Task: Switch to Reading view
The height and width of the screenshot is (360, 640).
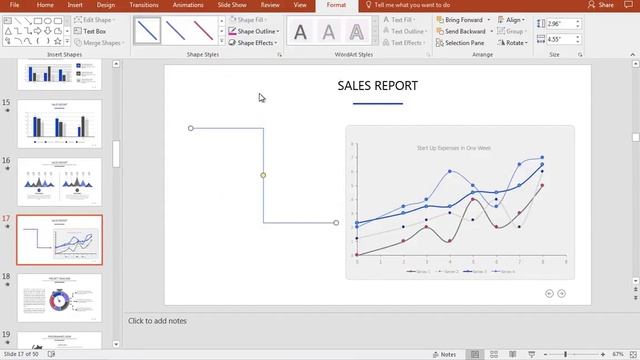Action: [x=513, y=354]
